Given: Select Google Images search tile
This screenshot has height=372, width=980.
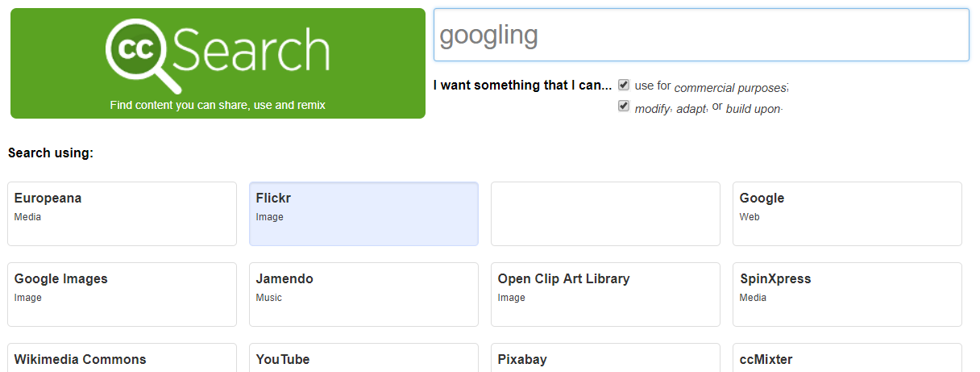Looking at the screenshot, I should pos(122,295).
